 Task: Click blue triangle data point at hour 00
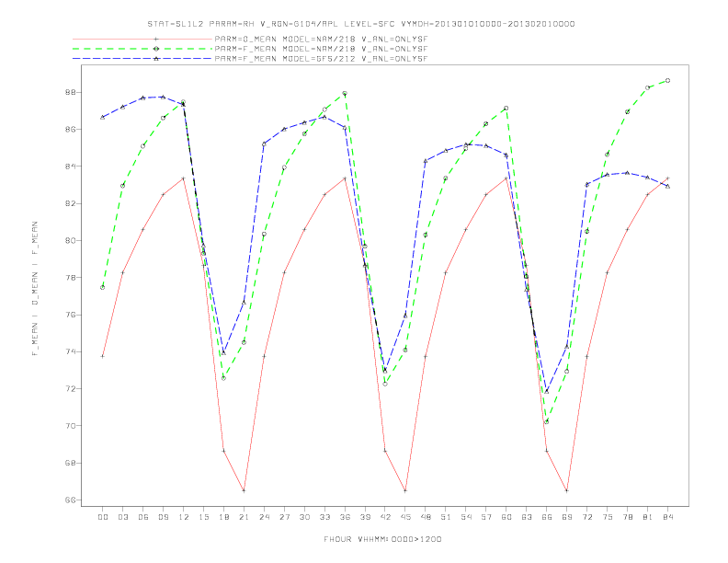[103, 117]
